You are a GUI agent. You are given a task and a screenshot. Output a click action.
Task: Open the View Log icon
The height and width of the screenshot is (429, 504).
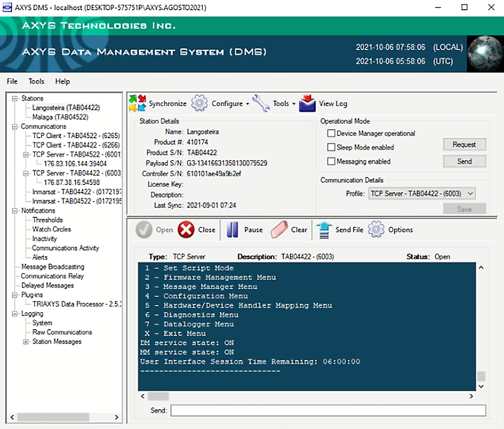307,103
